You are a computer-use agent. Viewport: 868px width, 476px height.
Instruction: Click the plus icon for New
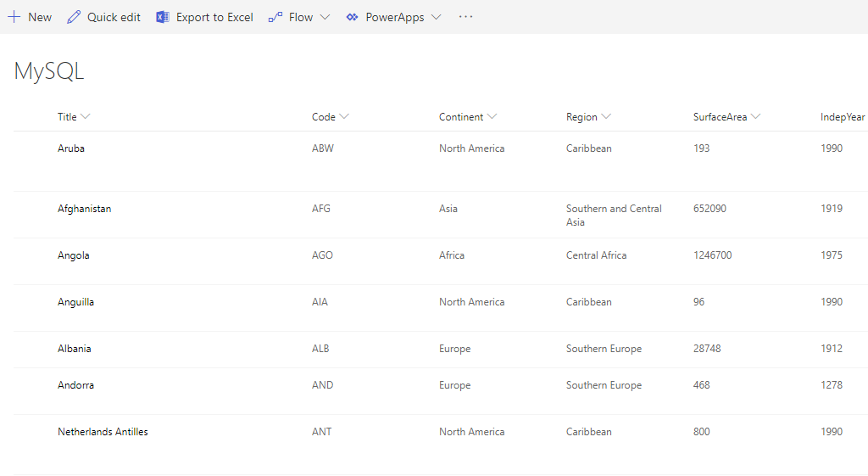pos(14,17)
